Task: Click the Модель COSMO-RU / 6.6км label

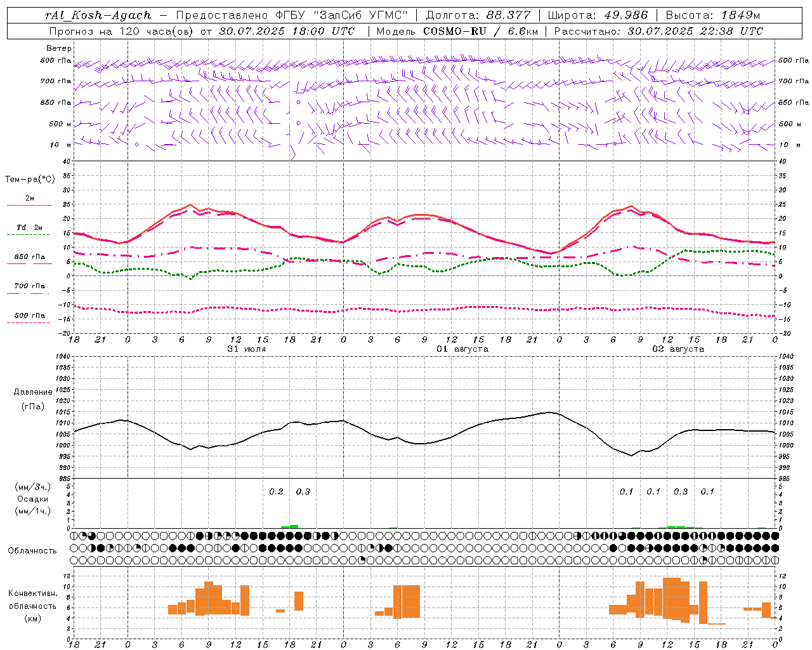Action: tap(457, 31)
